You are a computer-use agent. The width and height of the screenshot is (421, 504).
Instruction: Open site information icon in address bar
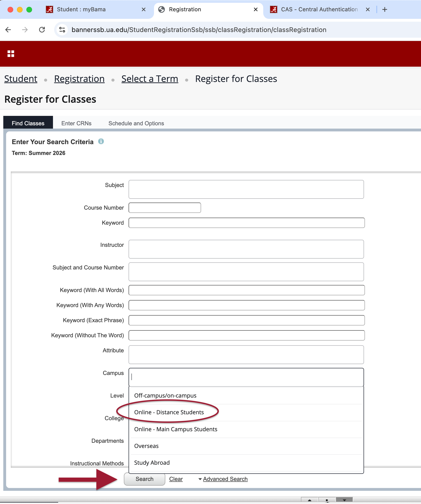62,30
